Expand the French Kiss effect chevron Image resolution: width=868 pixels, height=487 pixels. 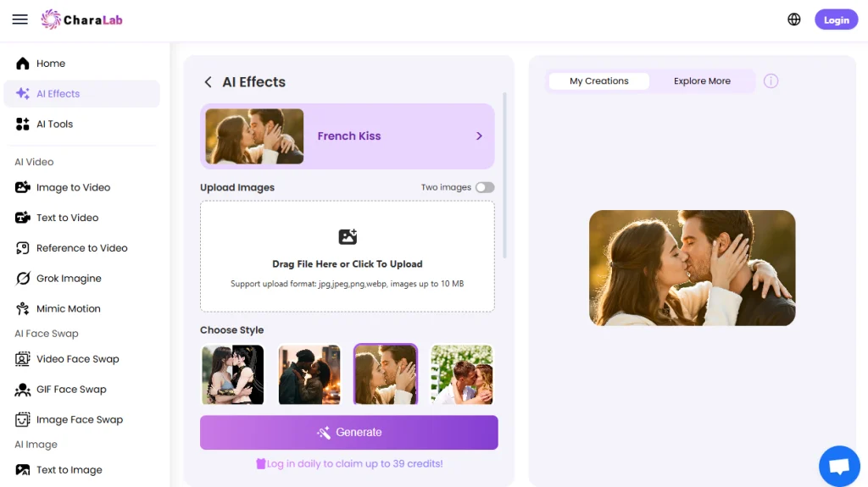point(480,136)
